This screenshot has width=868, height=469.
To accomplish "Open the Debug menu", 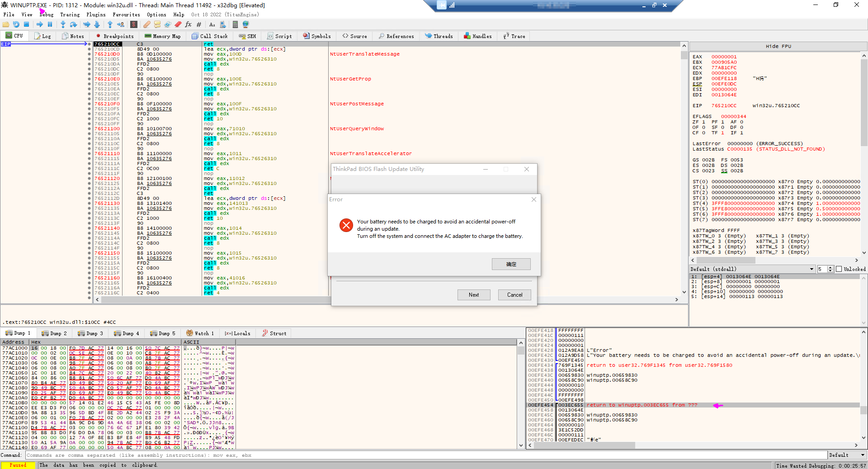I will pos(47,14).
